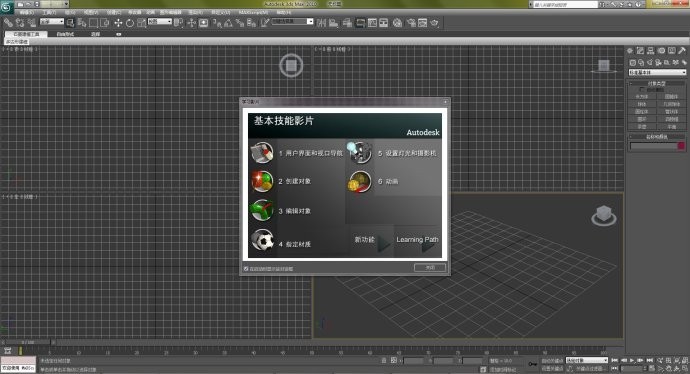Toggle the Angle Snap tool
690x374 pixels.
(228, 23)
